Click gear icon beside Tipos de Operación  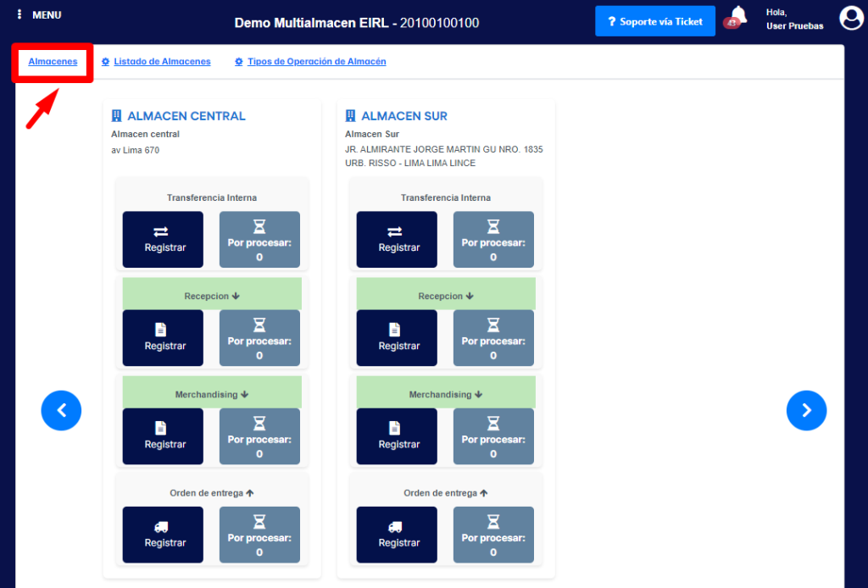239,62
